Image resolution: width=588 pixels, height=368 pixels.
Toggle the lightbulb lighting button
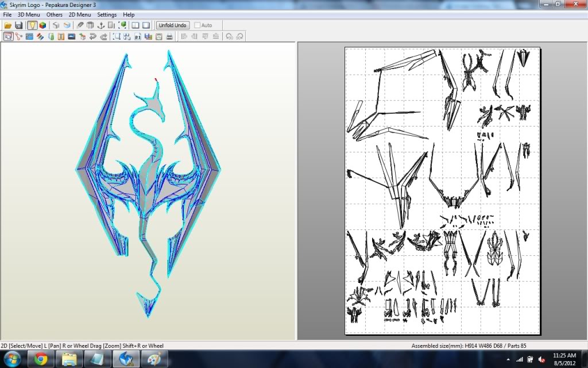(x=32, y=25)
